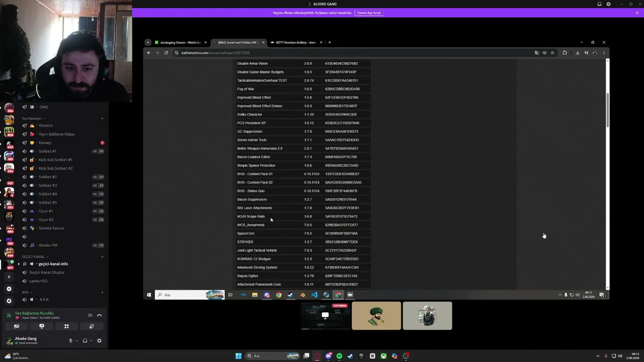Viewport: 644px width, 362px height.
Task: Collapse the Ses Kanalları category
Action: [x=33, y=119]
